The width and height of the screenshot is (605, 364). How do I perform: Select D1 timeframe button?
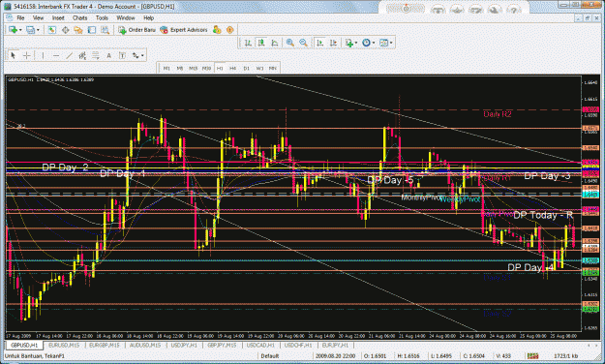tap(246, 68)
